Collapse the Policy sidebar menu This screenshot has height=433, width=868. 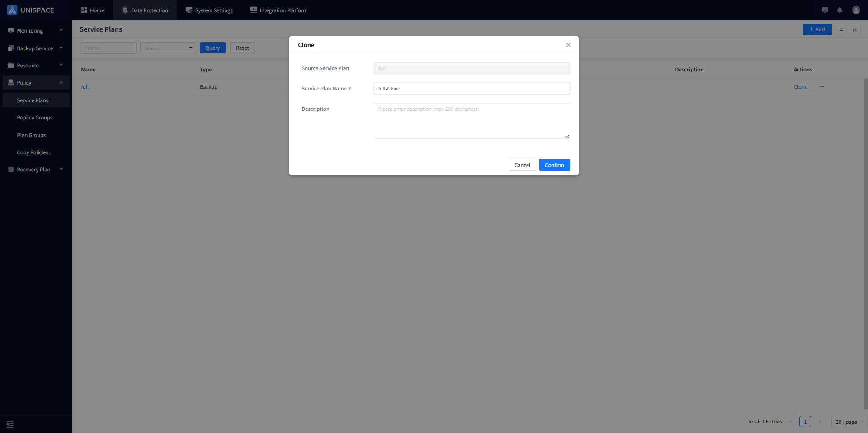tap(36, 83)
